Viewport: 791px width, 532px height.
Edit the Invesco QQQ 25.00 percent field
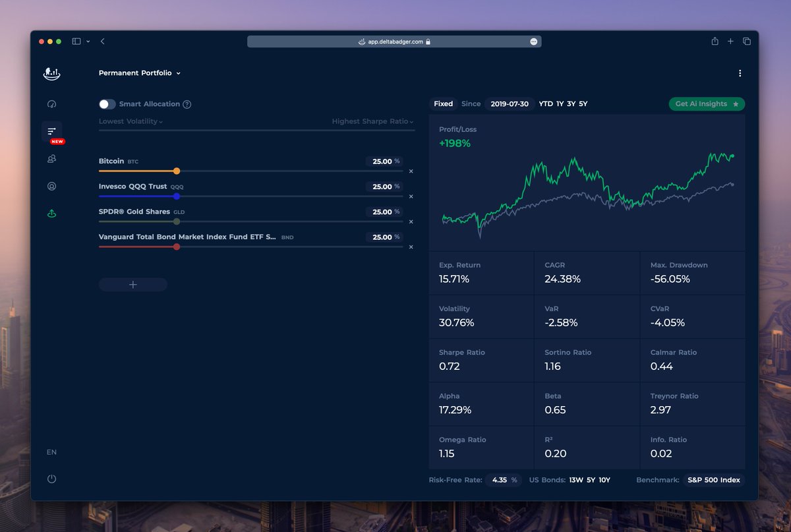tap(384, 187)
